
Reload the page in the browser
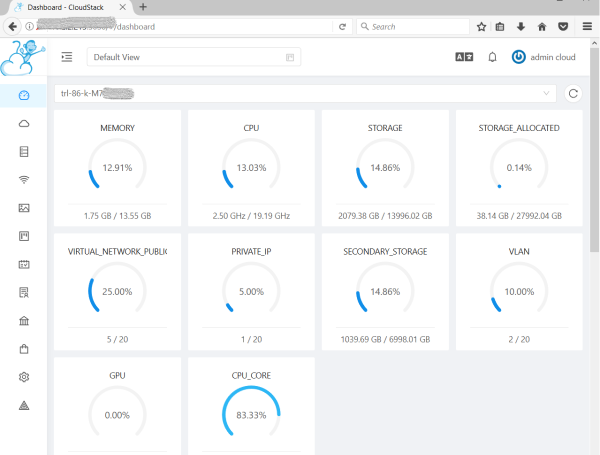342,27
